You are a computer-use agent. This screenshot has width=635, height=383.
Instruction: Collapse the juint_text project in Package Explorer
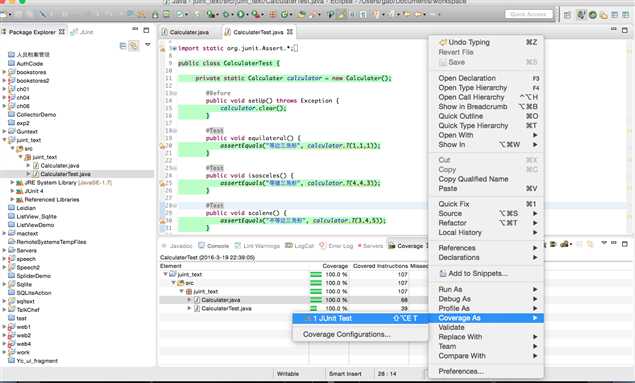pos(4,140)
